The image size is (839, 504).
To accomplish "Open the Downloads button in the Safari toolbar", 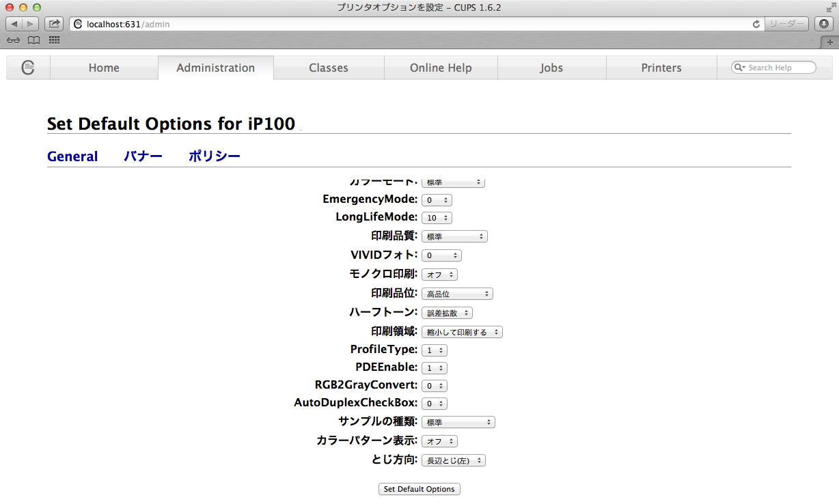I will point(823,24).
